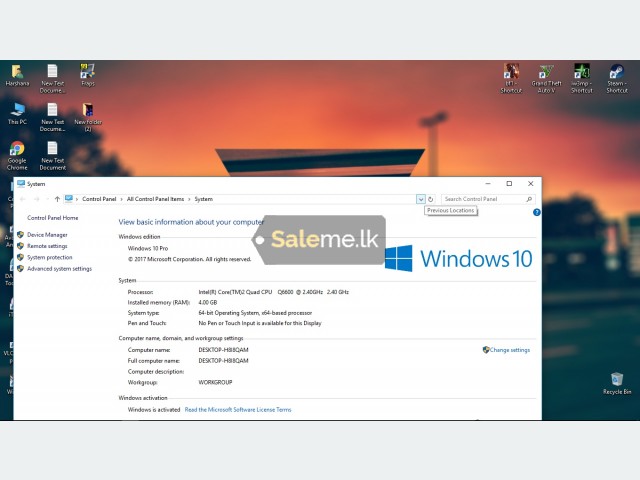Go to Control Panel in the breadcrumb
Viewport: 640px width, 480px height.
pos(99,199)
